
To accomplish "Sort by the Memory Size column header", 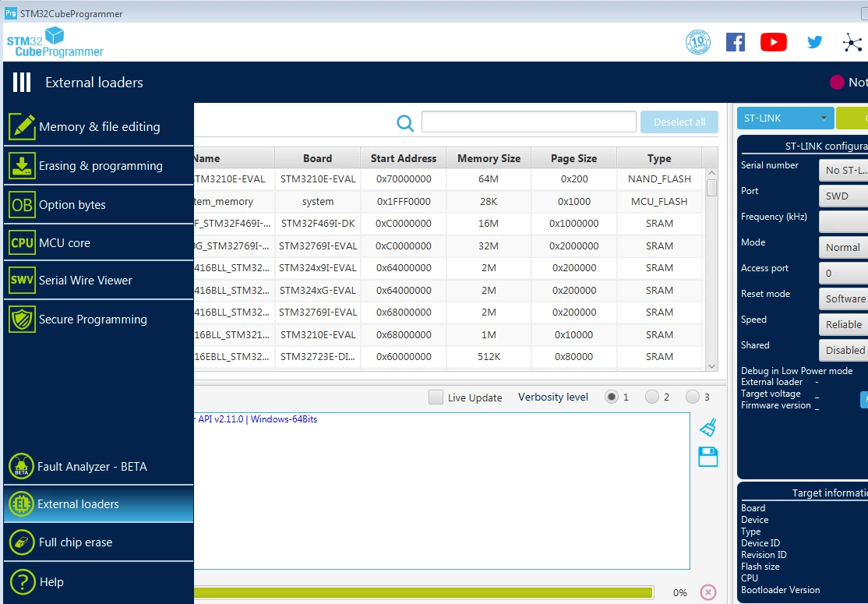I will 489,158.
